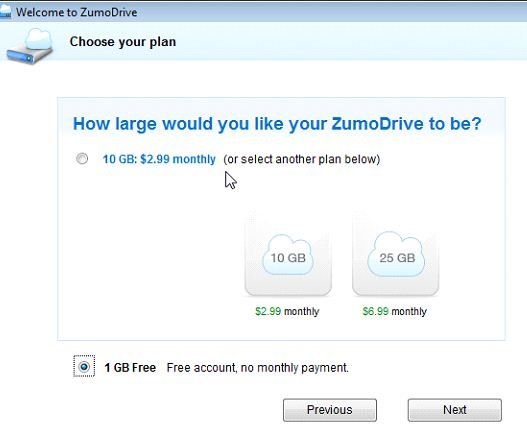The width and height of the screenshot is (527, 428).
Task: Click the 'Choose your plan' header title
Action: coord(123,42)
